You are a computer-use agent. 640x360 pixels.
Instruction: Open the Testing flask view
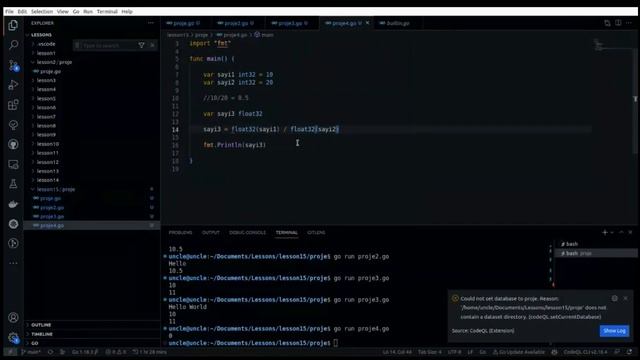(13, 184)
